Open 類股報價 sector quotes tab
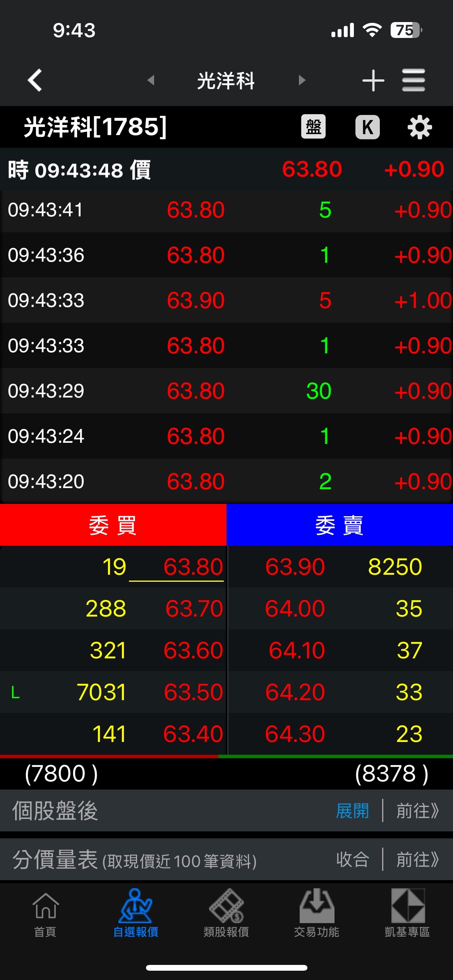This screenshot has width=453, height=980. pos(226,913)
